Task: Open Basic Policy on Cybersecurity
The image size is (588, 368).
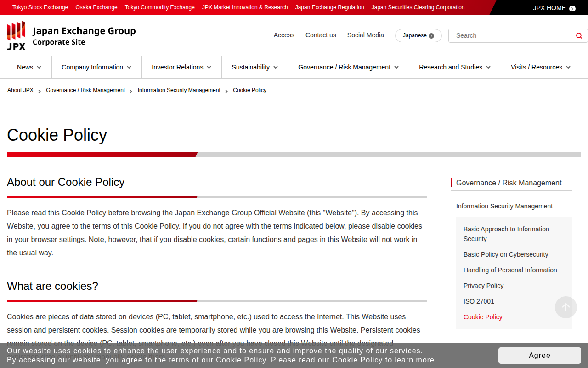Action: (x=506, y=254)
